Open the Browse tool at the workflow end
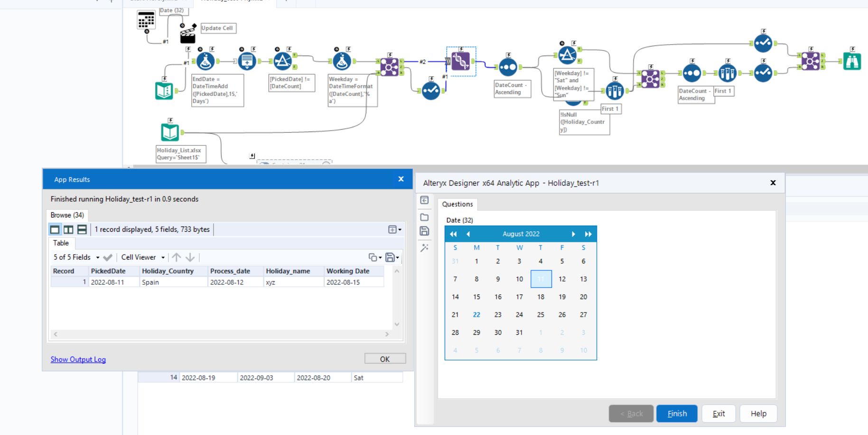The width and height of the screenshot is (868, 435). point(852,61)
